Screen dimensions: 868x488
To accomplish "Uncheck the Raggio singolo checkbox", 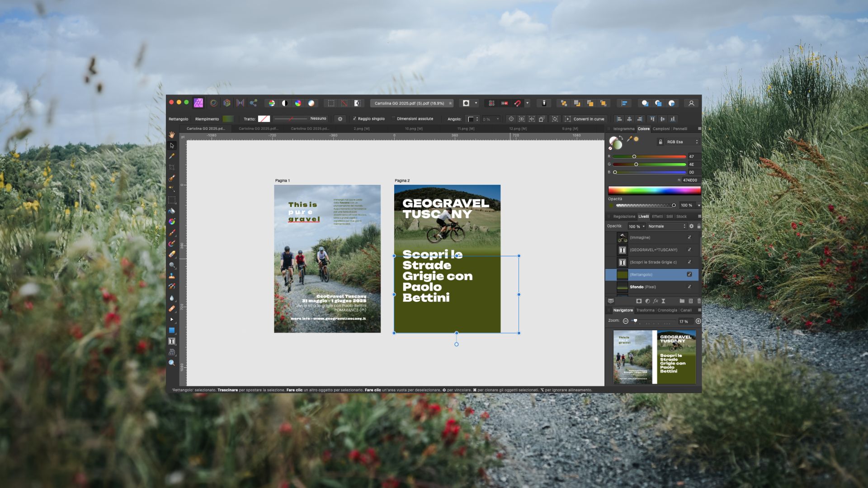I will pyautogui.click(x=354, y=119).
